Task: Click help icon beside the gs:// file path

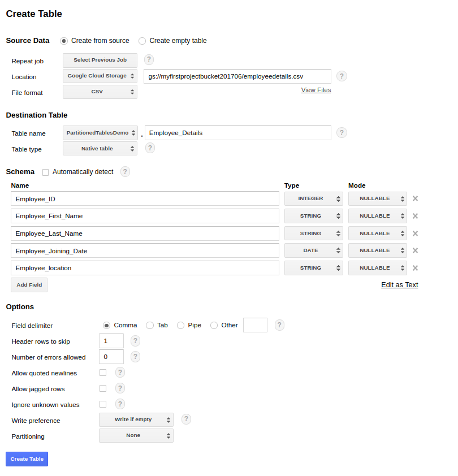Action: [342, 76]
